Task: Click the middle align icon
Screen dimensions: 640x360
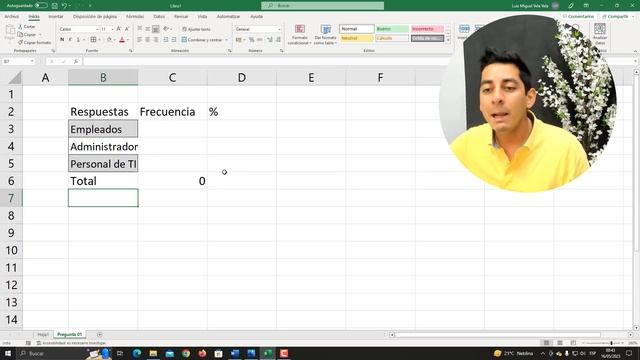Action: [x=148, y=29]
